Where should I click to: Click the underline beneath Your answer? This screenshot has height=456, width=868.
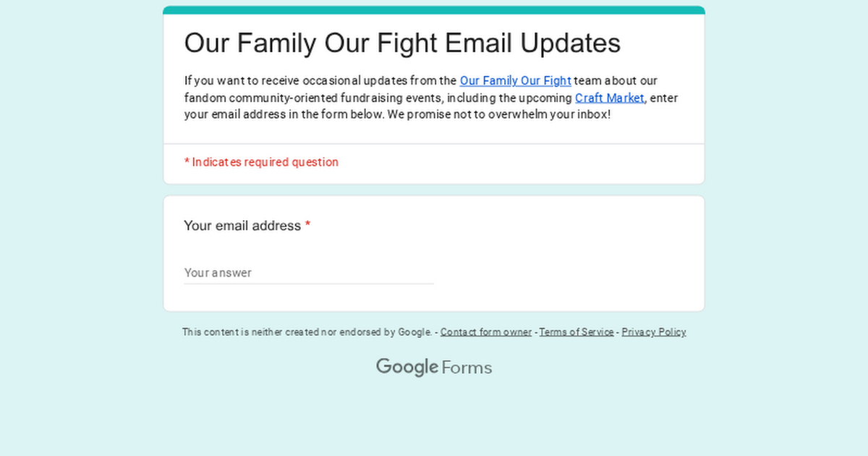click(x=308, y=284)
